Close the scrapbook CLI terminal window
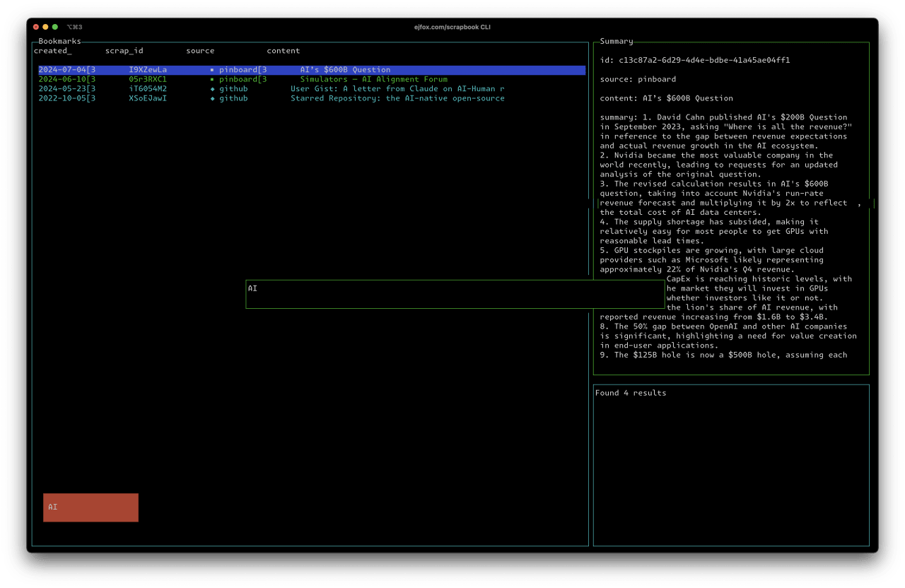 [36, 27]
